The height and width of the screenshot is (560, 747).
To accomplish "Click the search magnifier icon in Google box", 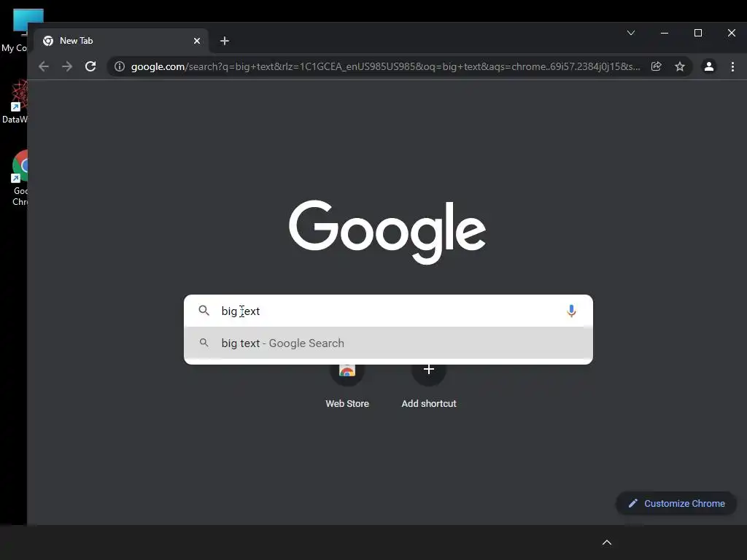I will [204, 311].
